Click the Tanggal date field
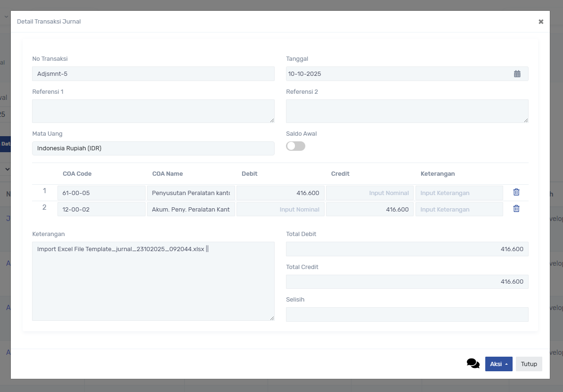Image resolution: width=563 pixels, height=392 pixels. 396,73
